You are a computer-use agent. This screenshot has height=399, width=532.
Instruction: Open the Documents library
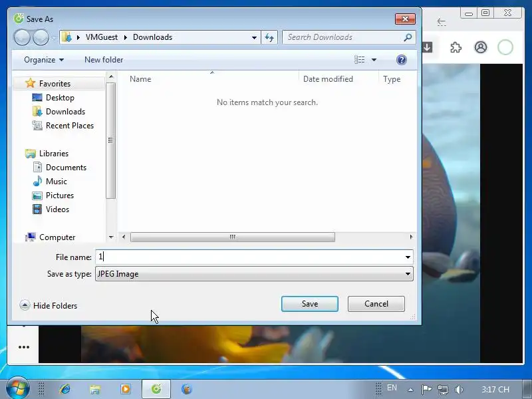click(66, 168)
